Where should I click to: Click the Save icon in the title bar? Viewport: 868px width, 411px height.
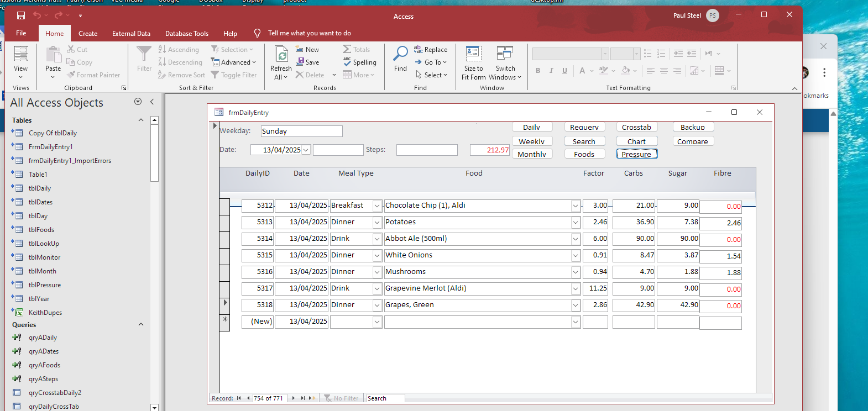coord(21,15)
